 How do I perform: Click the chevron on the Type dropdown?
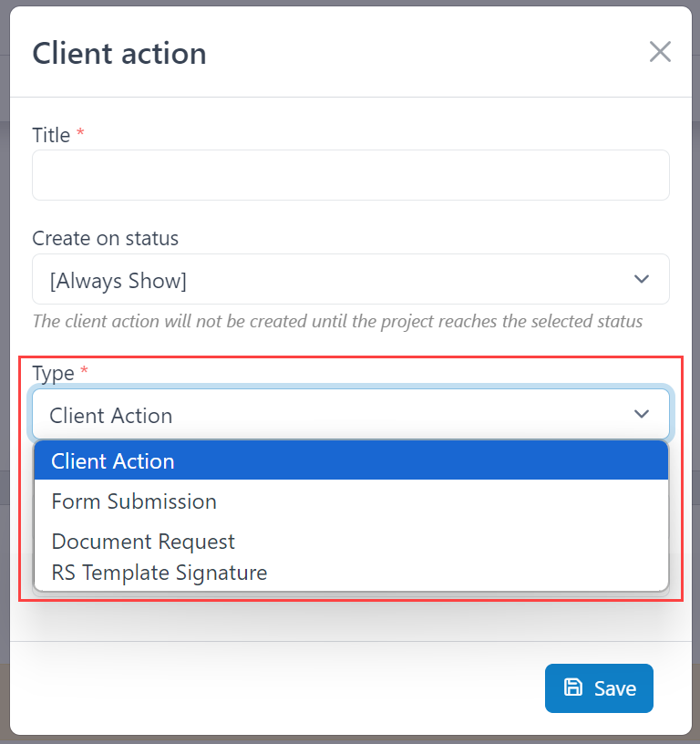[641, 415]
